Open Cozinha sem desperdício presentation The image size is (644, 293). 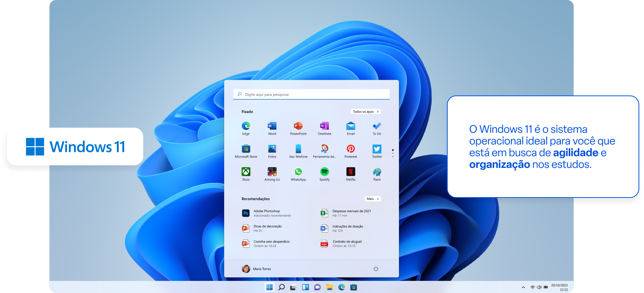(266, 244)
